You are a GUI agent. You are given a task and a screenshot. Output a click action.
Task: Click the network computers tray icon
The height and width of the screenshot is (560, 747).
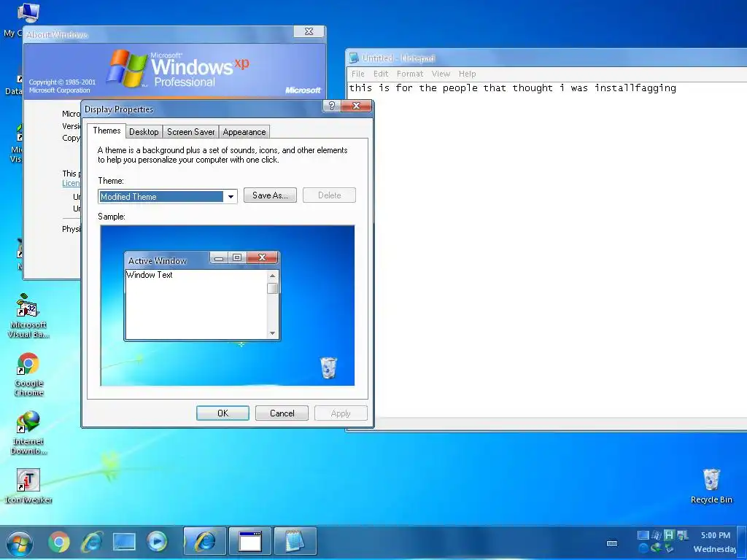click(683, 535)
